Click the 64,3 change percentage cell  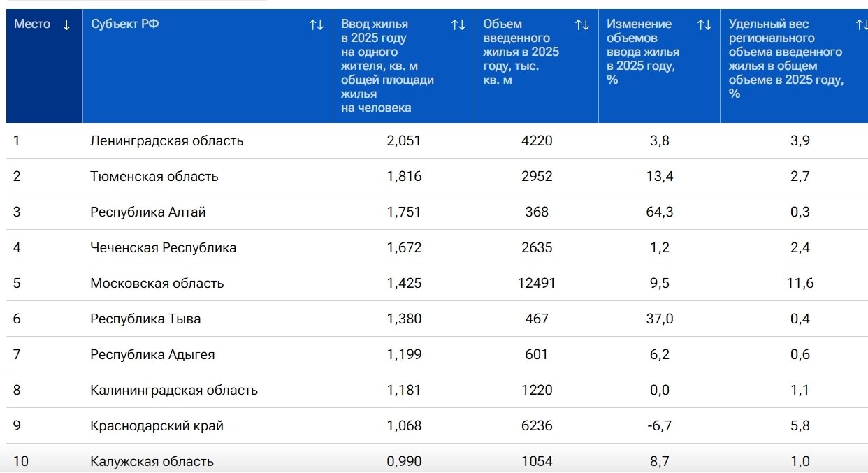click(x=659, y=212)
